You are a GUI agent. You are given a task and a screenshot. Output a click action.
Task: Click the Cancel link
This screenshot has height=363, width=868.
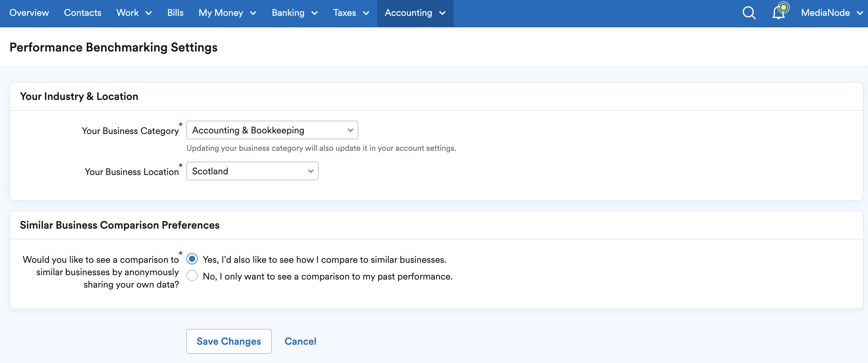click(300, 341)
